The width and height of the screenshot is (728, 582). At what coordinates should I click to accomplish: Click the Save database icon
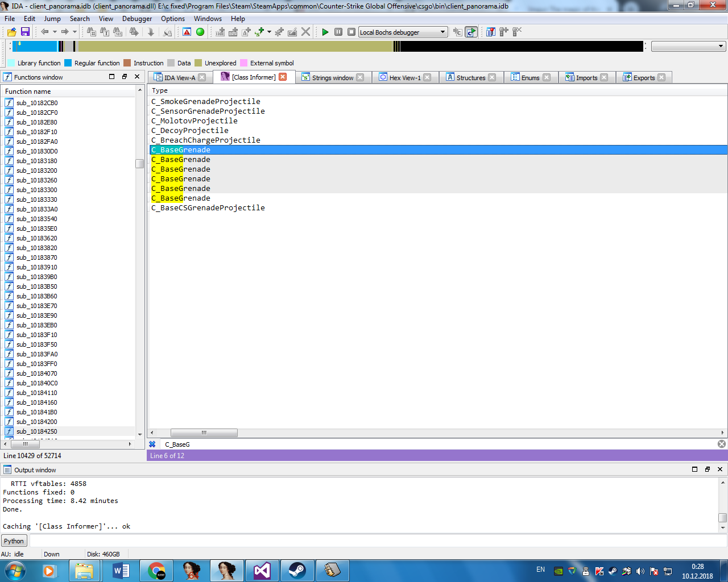[x=25, y=32]
